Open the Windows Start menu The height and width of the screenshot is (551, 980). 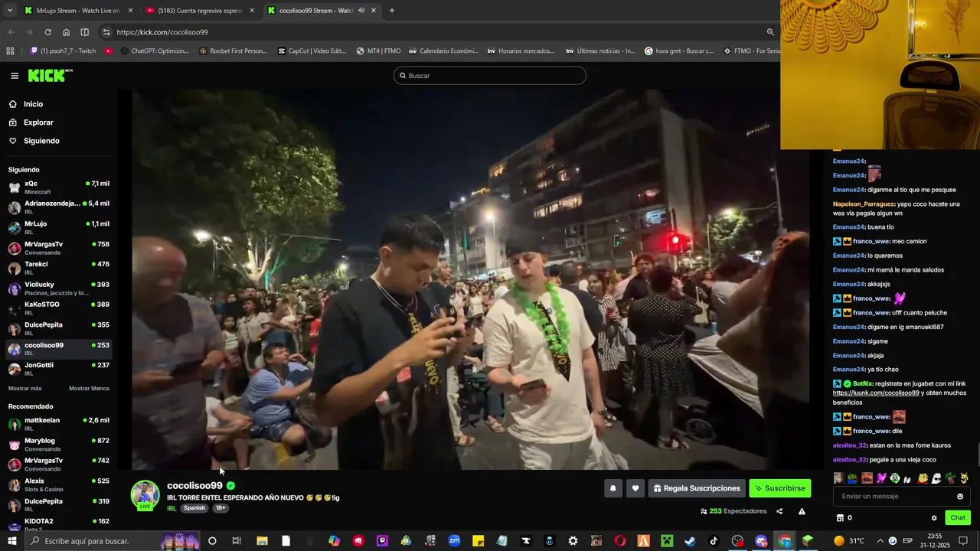[x=12, y=541]
